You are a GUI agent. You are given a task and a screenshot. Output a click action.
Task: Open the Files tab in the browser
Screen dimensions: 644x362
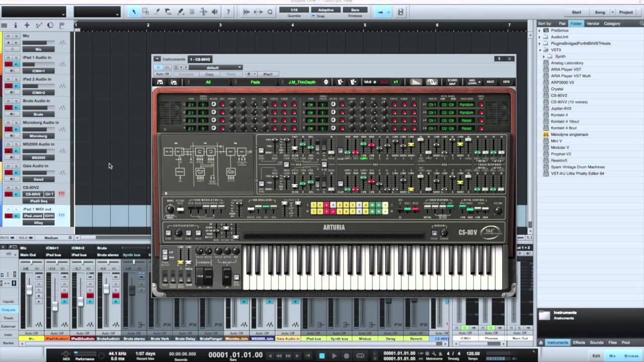pyautogui.click(x=613, y=342)
